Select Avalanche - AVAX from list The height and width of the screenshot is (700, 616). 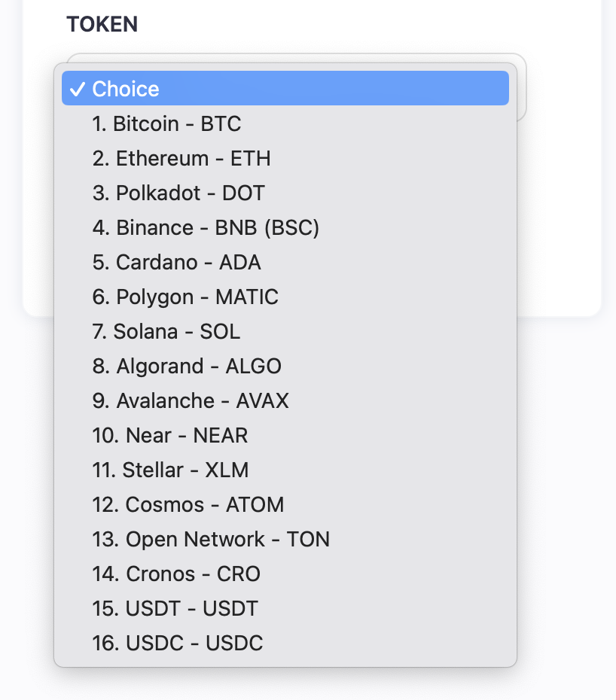tap(191, 400)
